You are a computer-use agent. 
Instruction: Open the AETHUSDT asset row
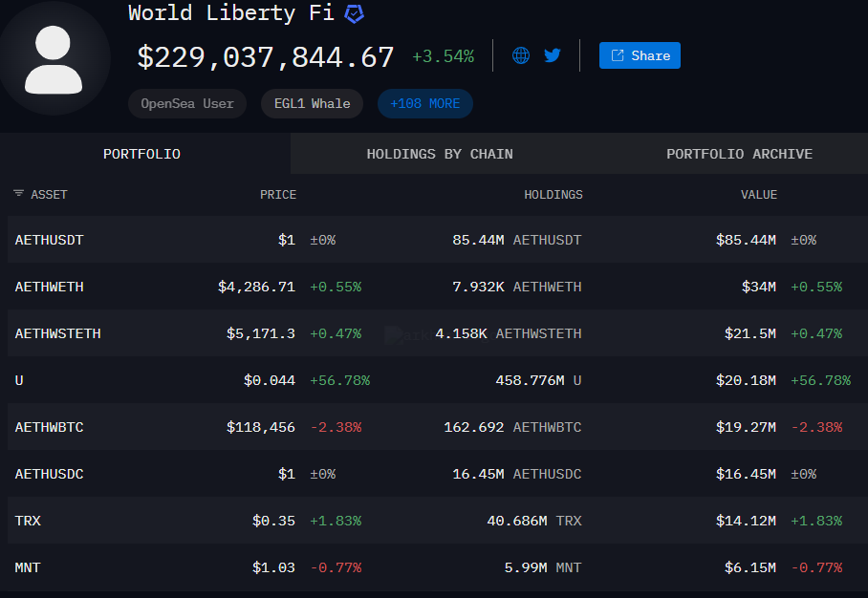tap(437, 240)
